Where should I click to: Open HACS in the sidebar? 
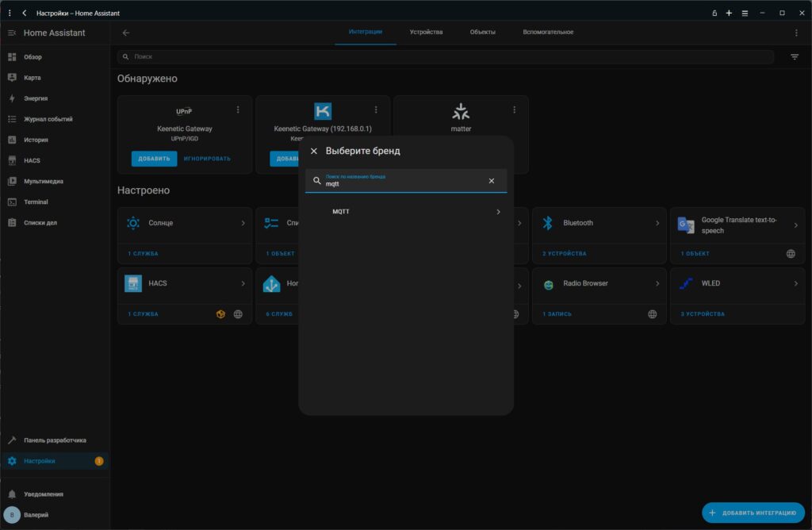pos(32,160)
